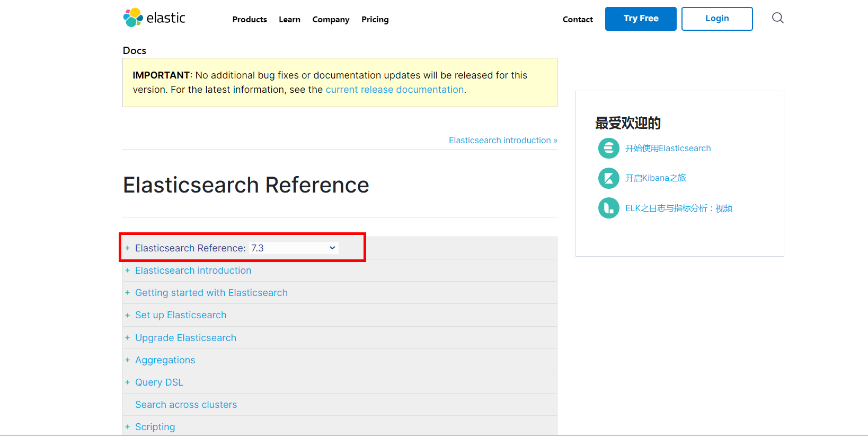The width and height of the screenshot is (868, 436).
Task: Open the Scripting link
Action: (155, 427)
